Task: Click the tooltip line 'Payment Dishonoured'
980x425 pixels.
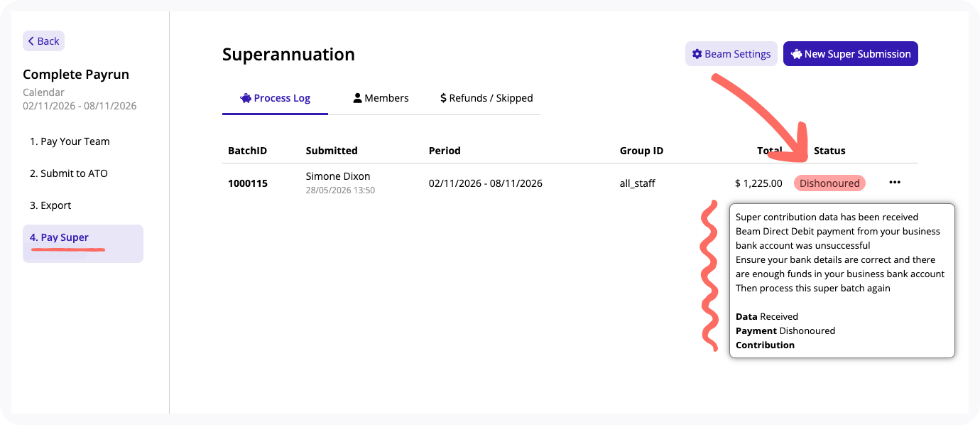Action: click(x=785, y=330)
